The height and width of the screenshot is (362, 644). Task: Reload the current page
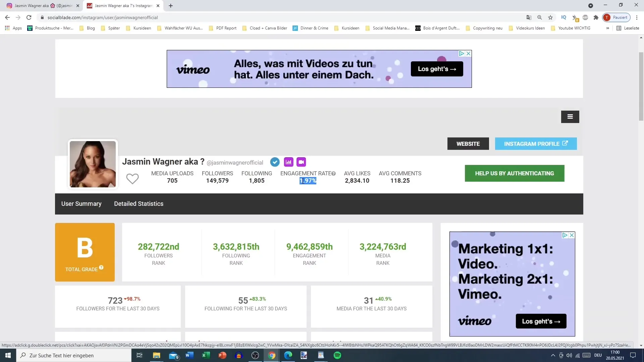click(29, 17)
